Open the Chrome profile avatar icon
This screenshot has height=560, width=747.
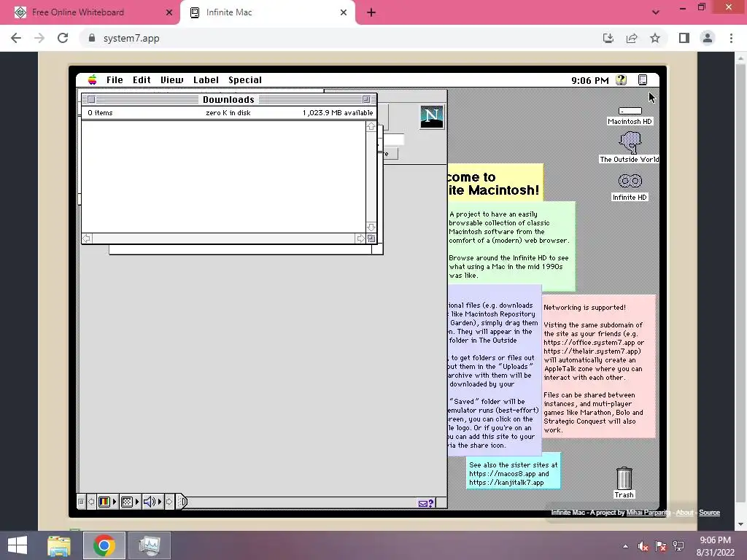pyautogui.click(x=708, y=38)
